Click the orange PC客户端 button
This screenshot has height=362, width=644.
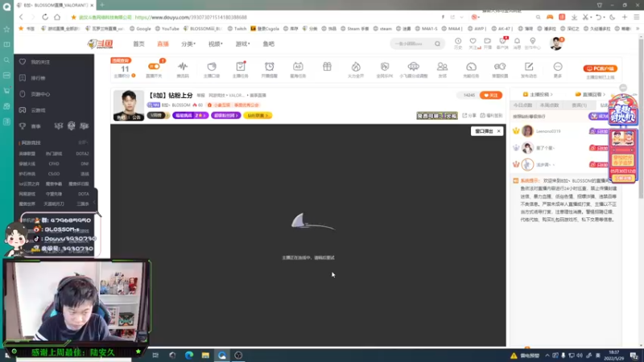tap(600, 68)
